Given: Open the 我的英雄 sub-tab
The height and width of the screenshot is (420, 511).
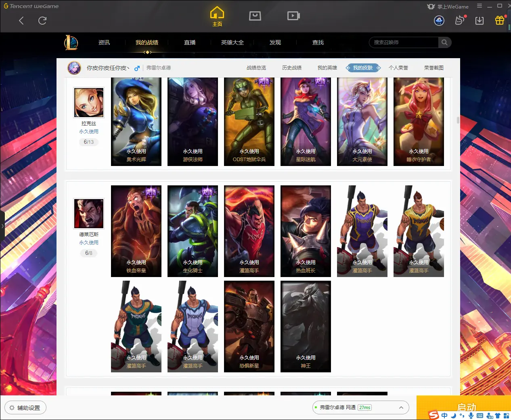Looking at the screenshot, I should coord(327,68).
